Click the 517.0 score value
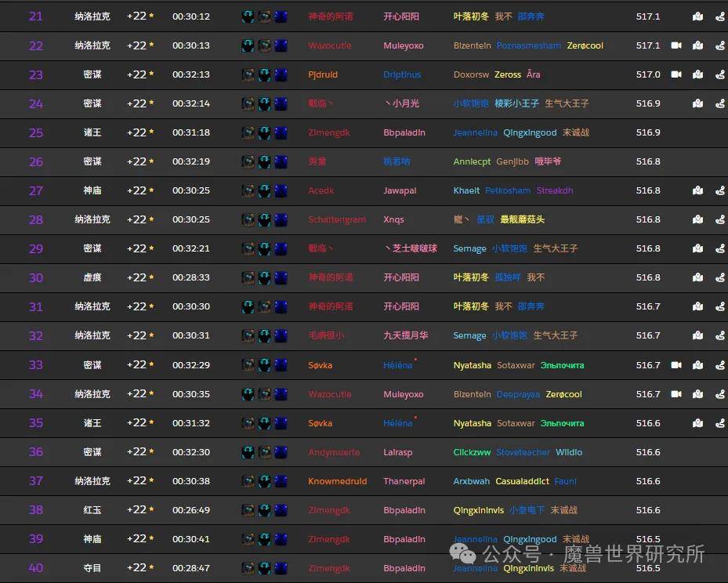 [648, 74]
